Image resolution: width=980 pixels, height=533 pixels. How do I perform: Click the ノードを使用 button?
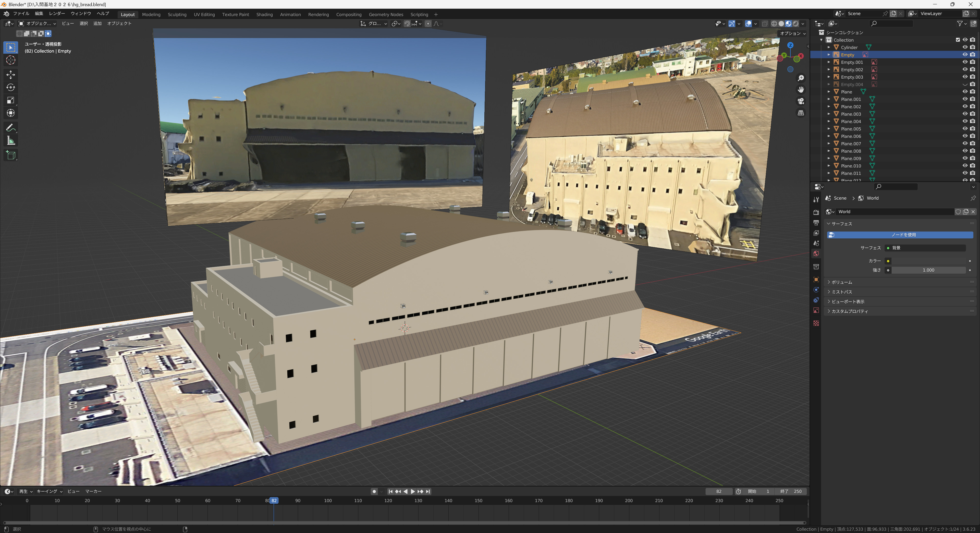[900, 235]
